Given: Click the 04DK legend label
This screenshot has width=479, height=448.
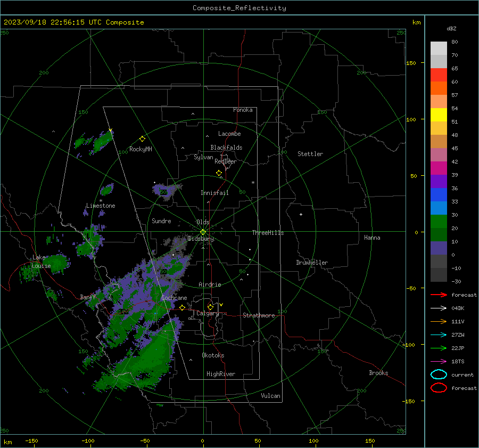Looking at the screenshot, I should (x=458, y=308).
